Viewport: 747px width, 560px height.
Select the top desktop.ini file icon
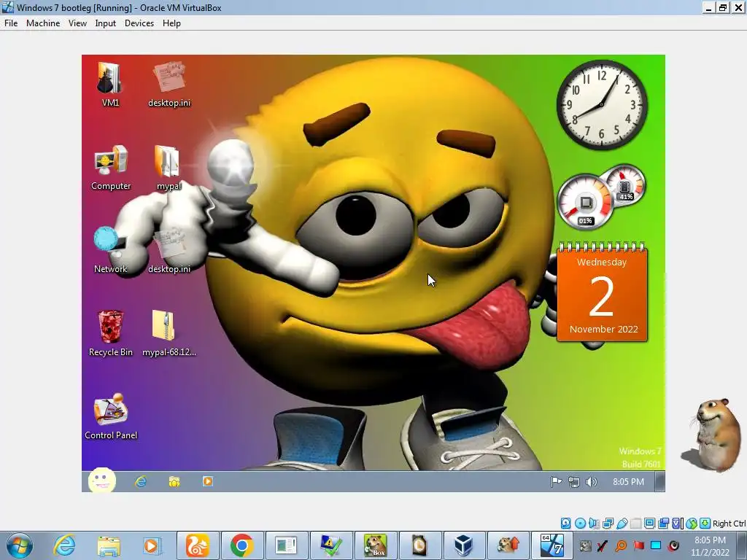[169, 85]
